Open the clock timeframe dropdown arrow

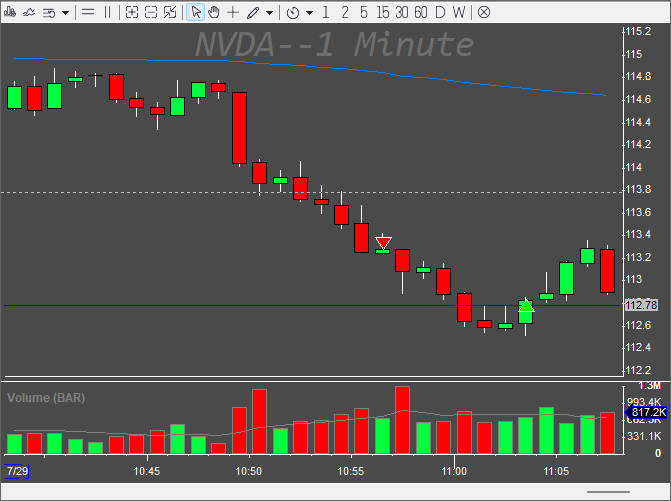(309, 13)
